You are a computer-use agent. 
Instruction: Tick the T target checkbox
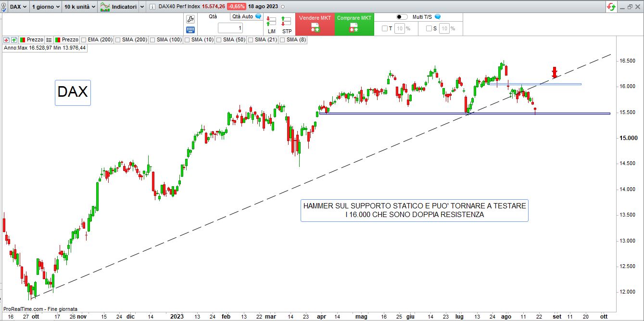385,28
